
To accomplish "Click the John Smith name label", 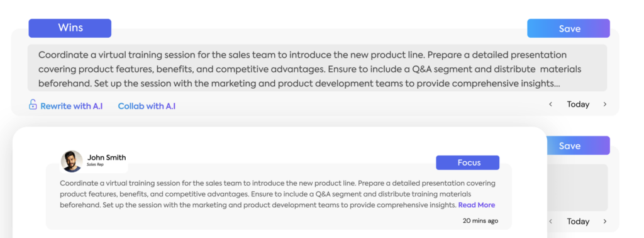I will (x=107, y=157).
